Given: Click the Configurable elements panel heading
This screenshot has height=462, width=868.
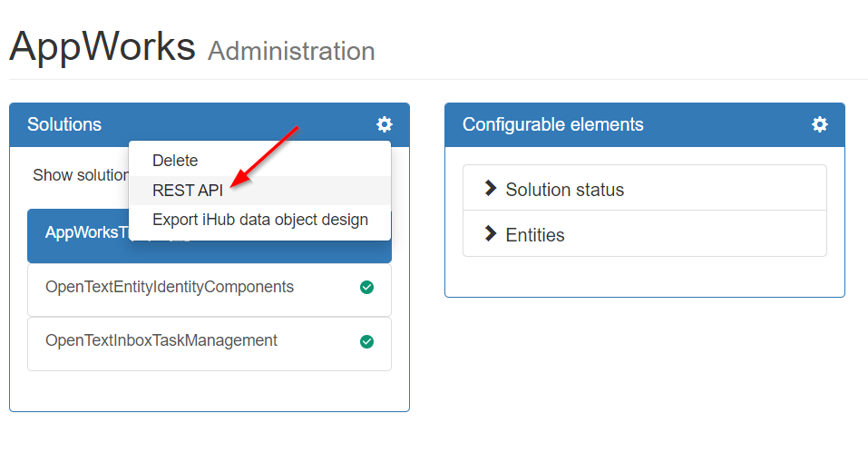Looking at the screenshot, I should click(553, 124).
